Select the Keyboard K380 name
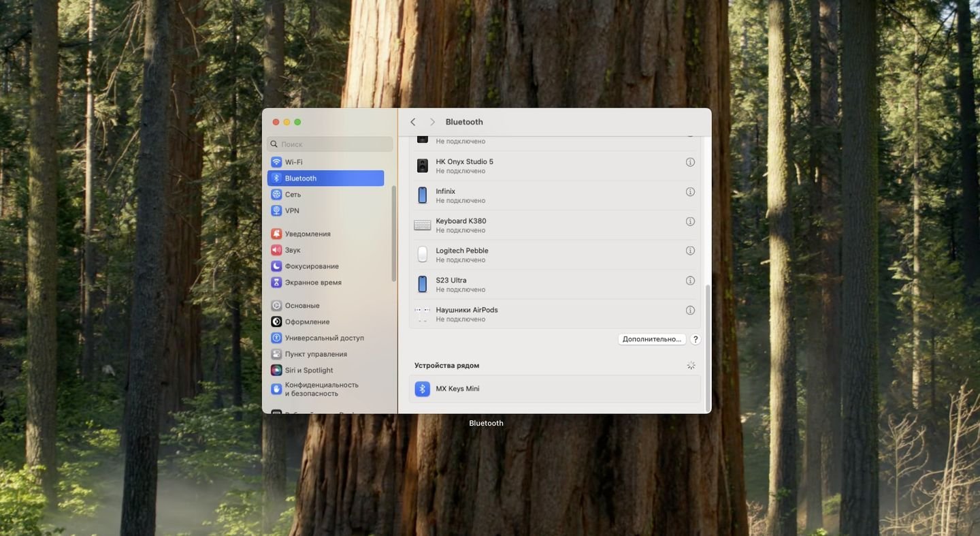The image size is (980, 536). coord(461,221)
